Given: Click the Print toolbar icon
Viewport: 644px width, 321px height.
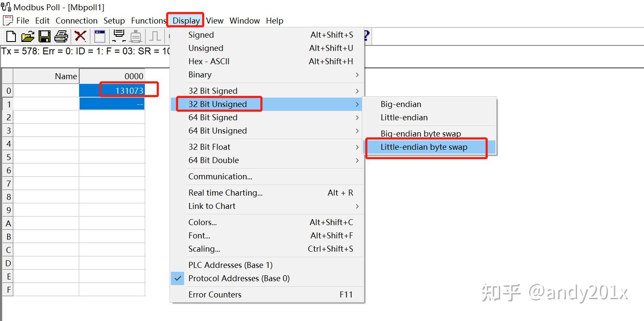Looking at the screenshot, I should 61,36.
